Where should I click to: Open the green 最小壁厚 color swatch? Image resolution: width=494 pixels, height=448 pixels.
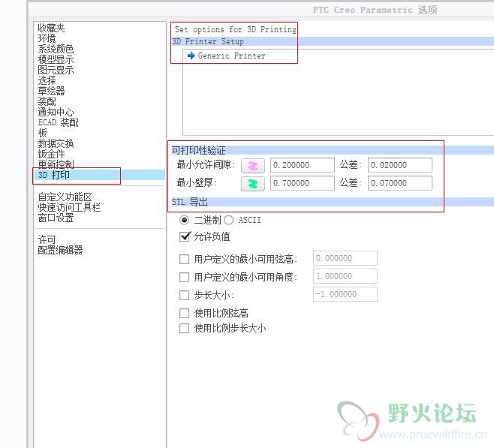[x=253, y=184]
